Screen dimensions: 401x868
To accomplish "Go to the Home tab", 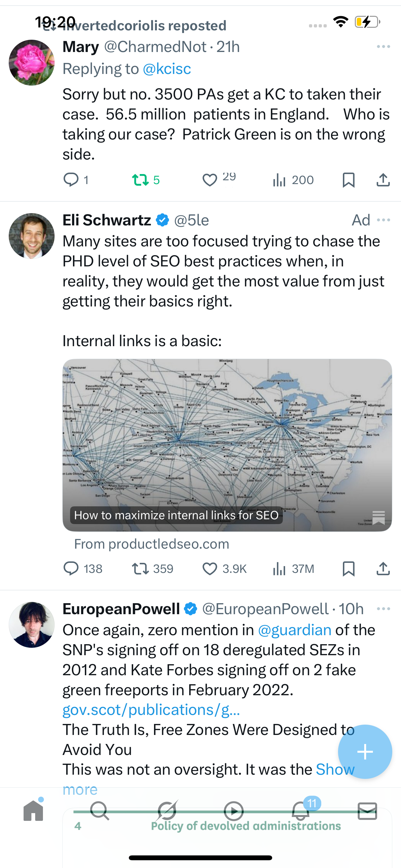I will [33, 811].
